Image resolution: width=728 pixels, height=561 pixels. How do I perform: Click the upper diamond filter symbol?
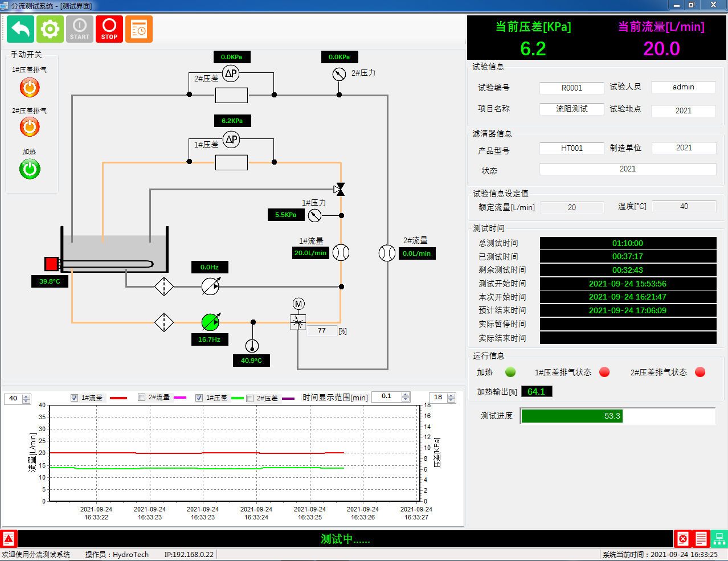164,286
